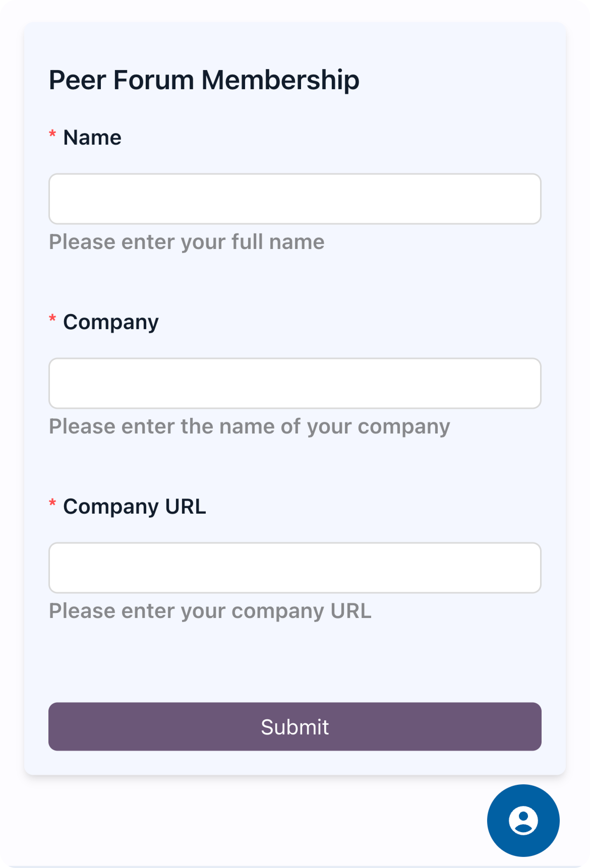The height and width of the screenshot is (868, 590).
Task: Focus the Company text field
Action: pyautogui.click(x=295, y=383)
